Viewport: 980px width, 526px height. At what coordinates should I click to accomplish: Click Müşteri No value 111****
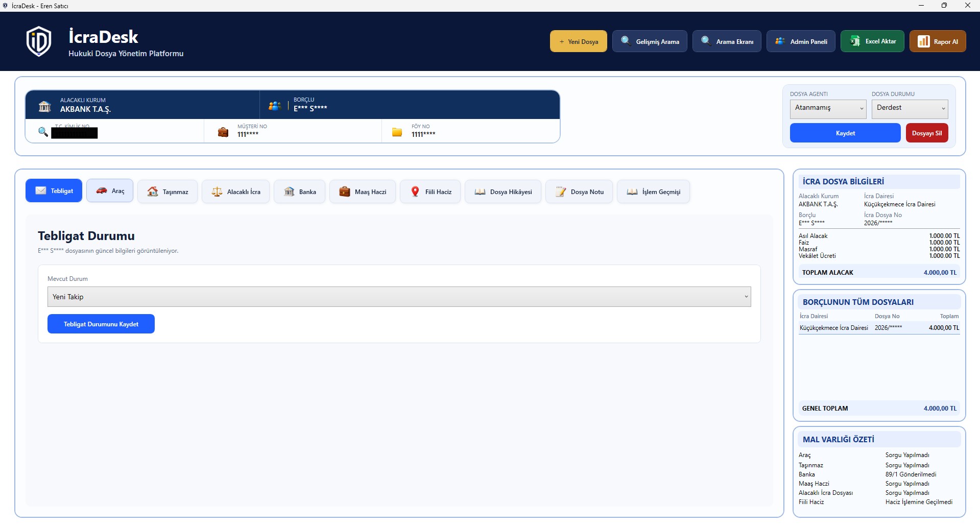click(248, 134)
